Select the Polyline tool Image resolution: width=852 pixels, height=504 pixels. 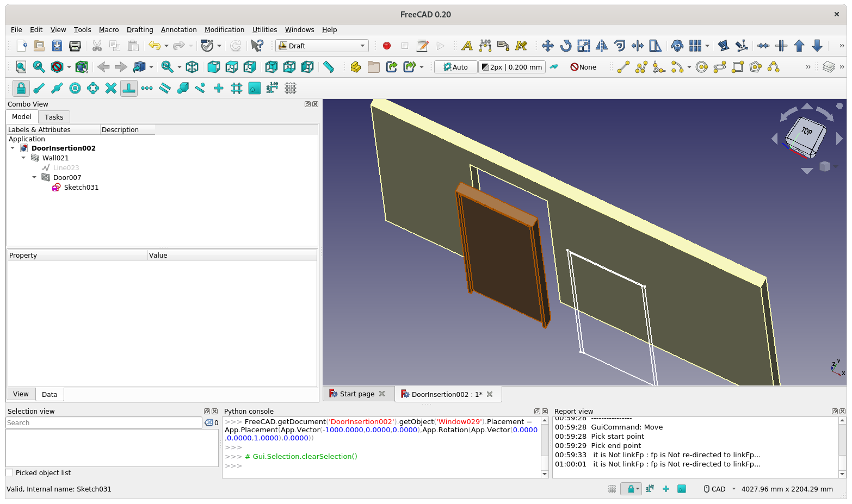point(641,66)
